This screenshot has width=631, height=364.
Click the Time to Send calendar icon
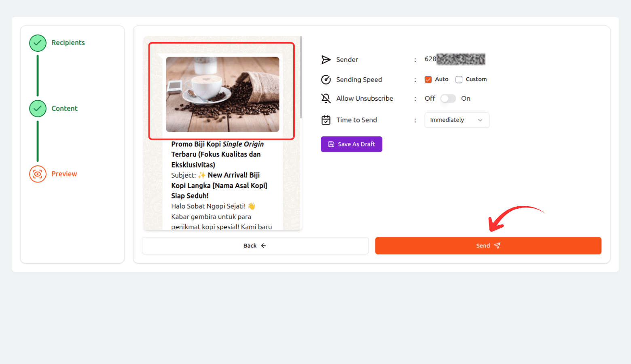point(326,120)
